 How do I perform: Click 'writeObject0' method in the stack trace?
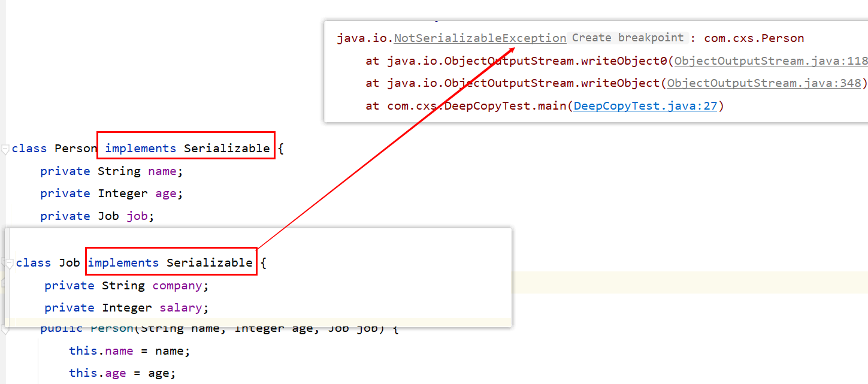click(624, 61)
